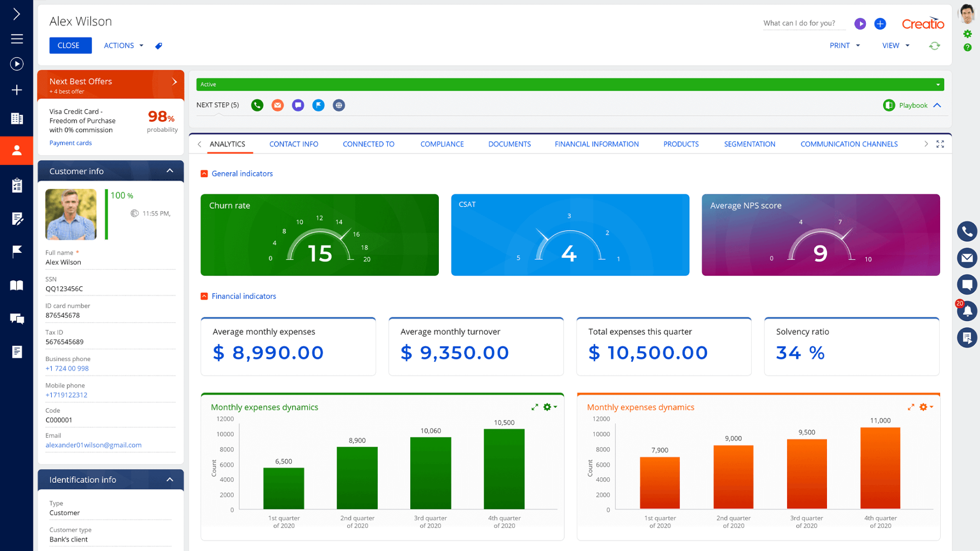Select the CONTACT INFO tab
This screenshot has height=551, width=980.
click(294, 144)
